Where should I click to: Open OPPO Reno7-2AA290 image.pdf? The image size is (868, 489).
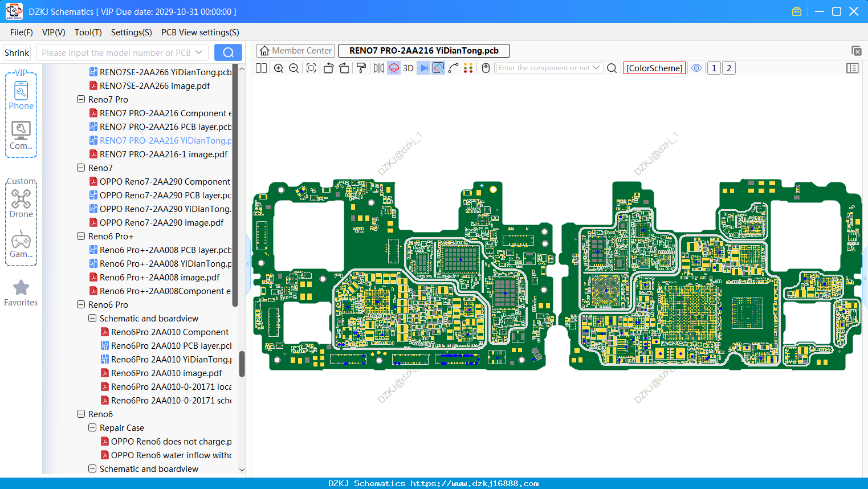(x=156, y=222)
